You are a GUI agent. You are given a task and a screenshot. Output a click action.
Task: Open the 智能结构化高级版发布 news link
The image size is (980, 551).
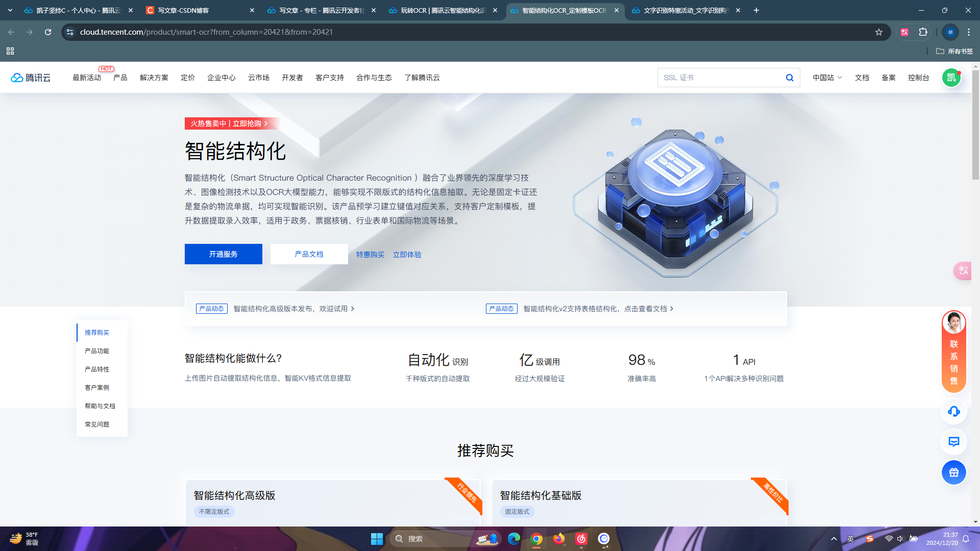click(294, 309)
